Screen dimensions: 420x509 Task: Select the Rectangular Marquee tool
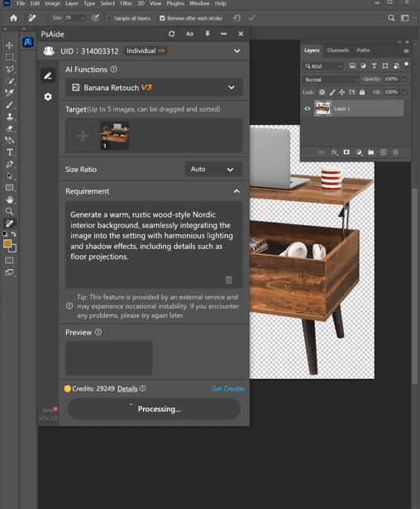click(9, 57)
